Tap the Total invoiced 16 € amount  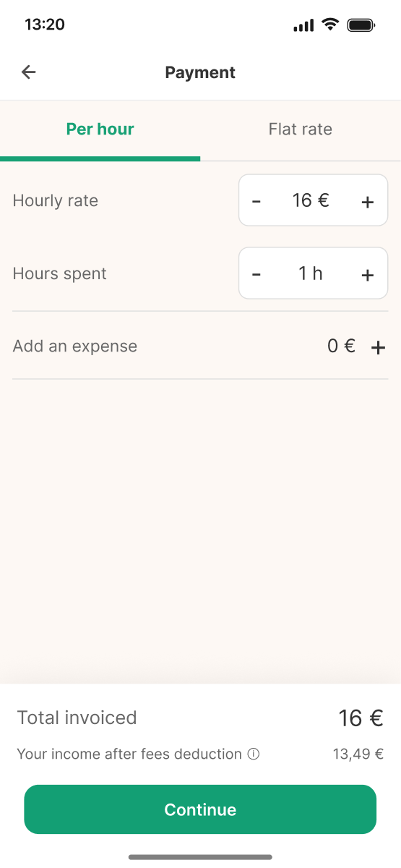[361, 718]
